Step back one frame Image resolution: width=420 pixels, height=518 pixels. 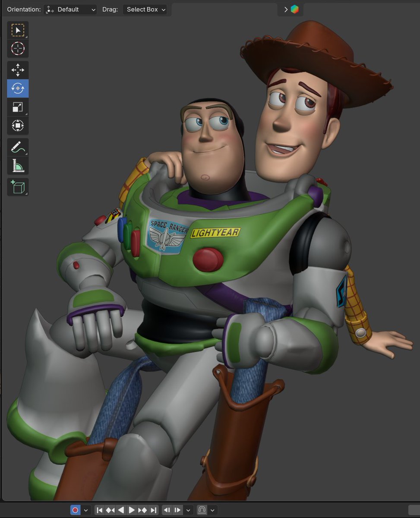(x=167, y=510)
